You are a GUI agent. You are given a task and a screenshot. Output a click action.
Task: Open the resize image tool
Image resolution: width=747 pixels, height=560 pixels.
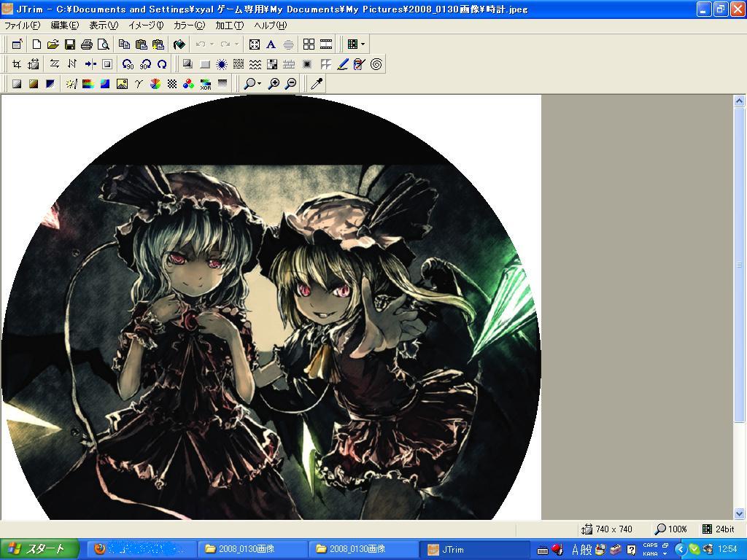[x=34, y=64]
